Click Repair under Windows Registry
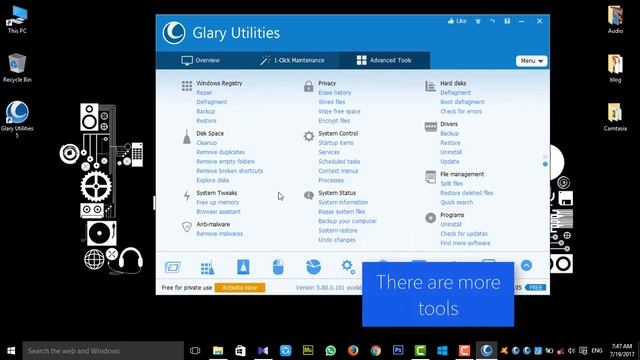 click(204, 93)
